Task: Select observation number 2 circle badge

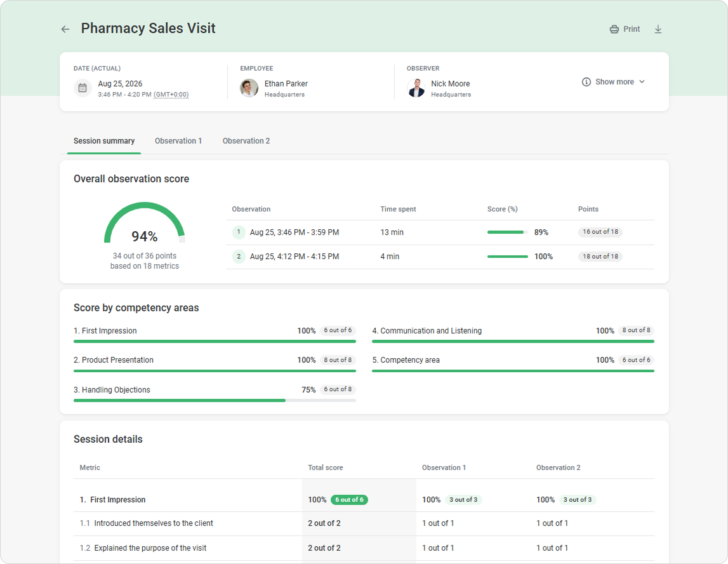Action: pyautogui.click(x=239, y=257)
